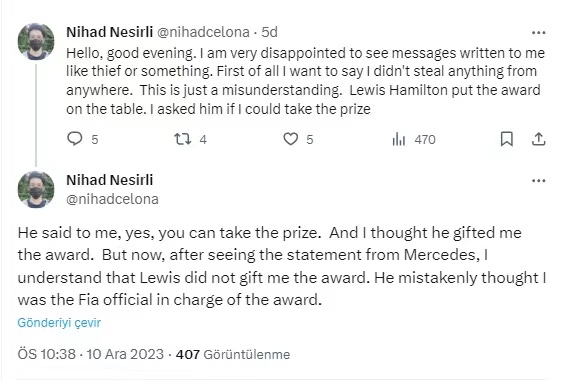Open more options on second tweet

[x=538, y=181]
